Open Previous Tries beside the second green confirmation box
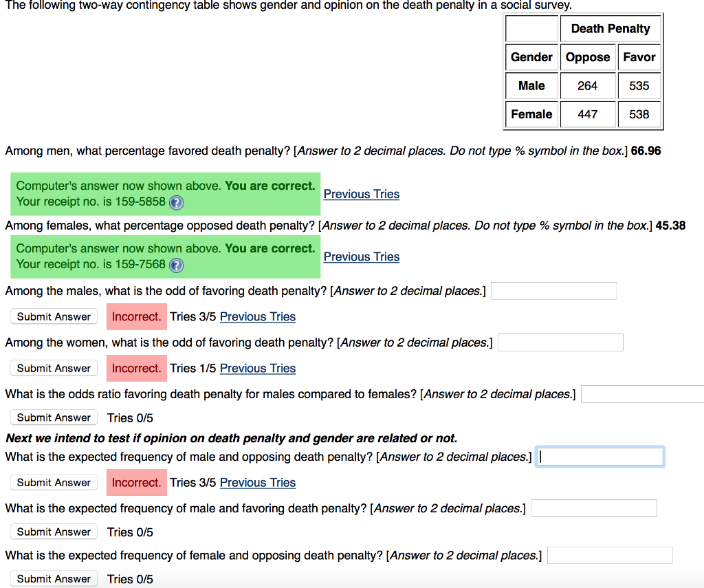Image resolution: width=704 pixels, height=588 pixels. 361,257
